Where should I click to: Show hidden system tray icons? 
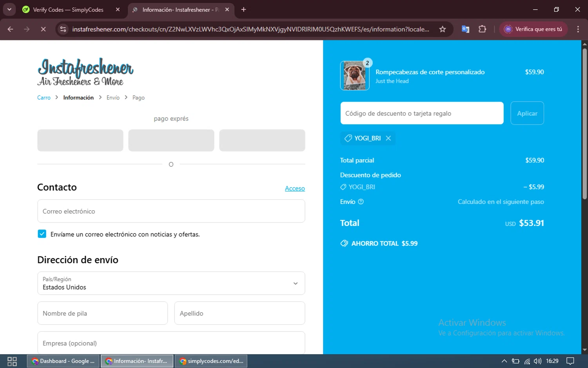click(x=504, y=361)
